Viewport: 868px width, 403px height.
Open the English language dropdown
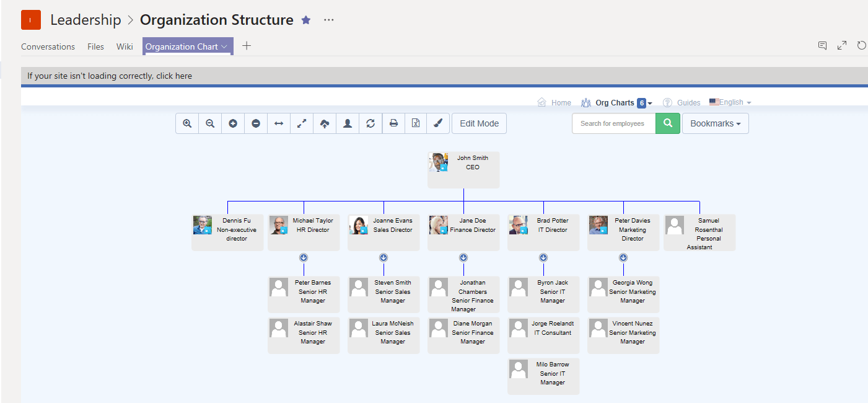(730, 102)
